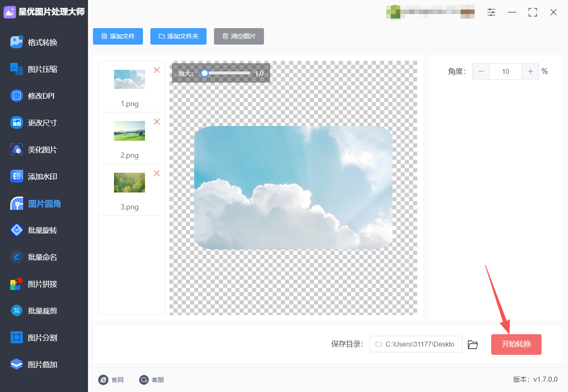Remove 3.png from the list
This screenshot has height=392, width=568.
157,173
